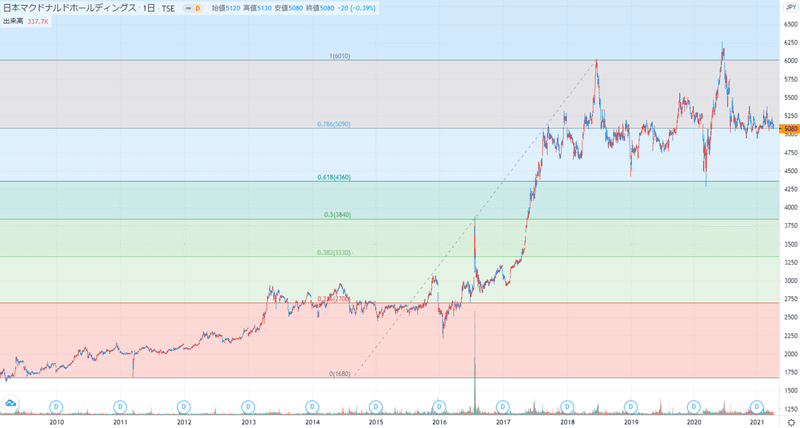The height and width of the screenshot is (428, 800).
Task: Click the current price tag 5080 on axis
Action: point(790,129)
